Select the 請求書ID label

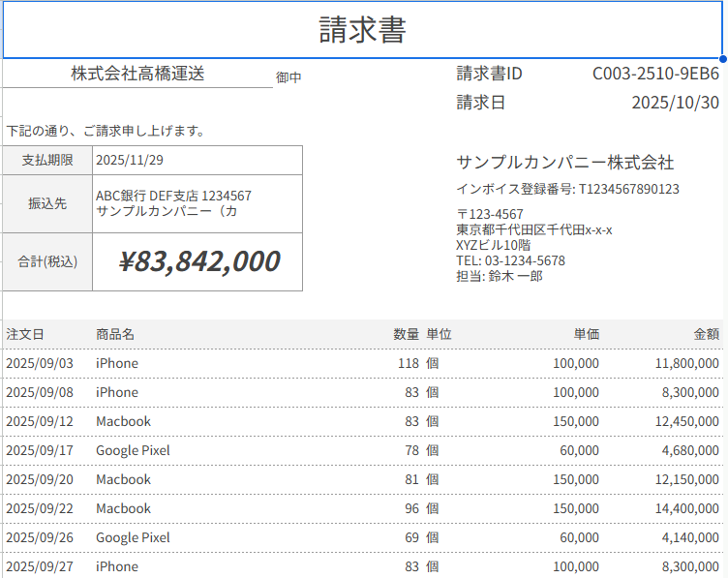(x=489, y=74)
